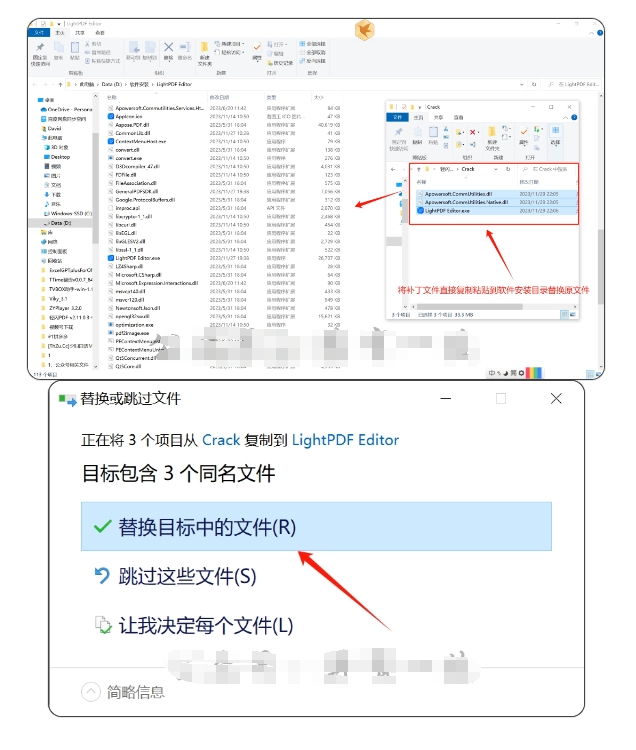The height and width of the screenshot is (750, 636).
Task: Click Refresh button in Crack address bar
Action: click(508, 169)
